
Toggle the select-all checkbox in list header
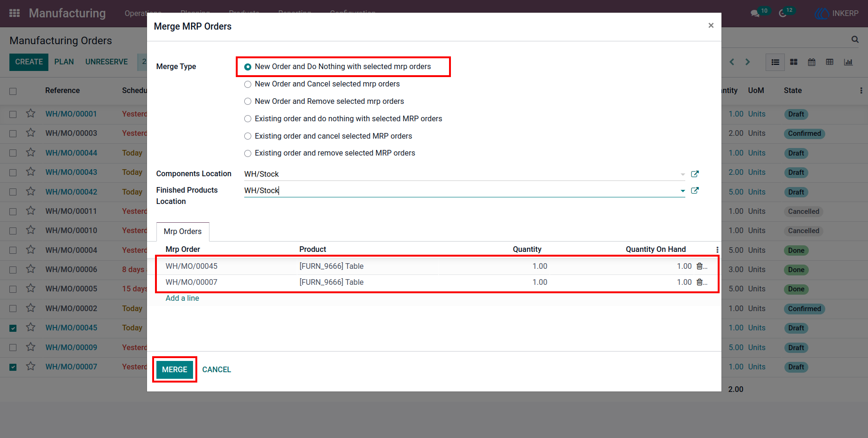pos(13,91)
